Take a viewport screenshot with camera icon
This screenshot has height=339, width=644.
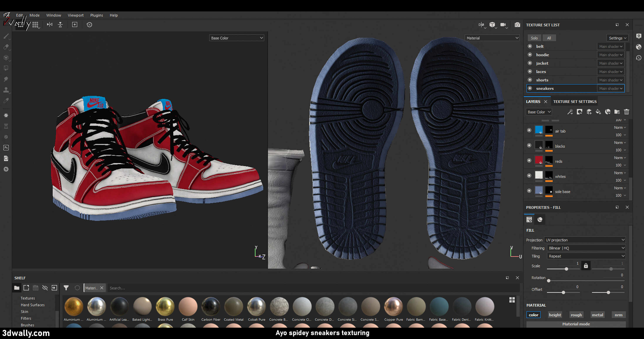(517, 25)
